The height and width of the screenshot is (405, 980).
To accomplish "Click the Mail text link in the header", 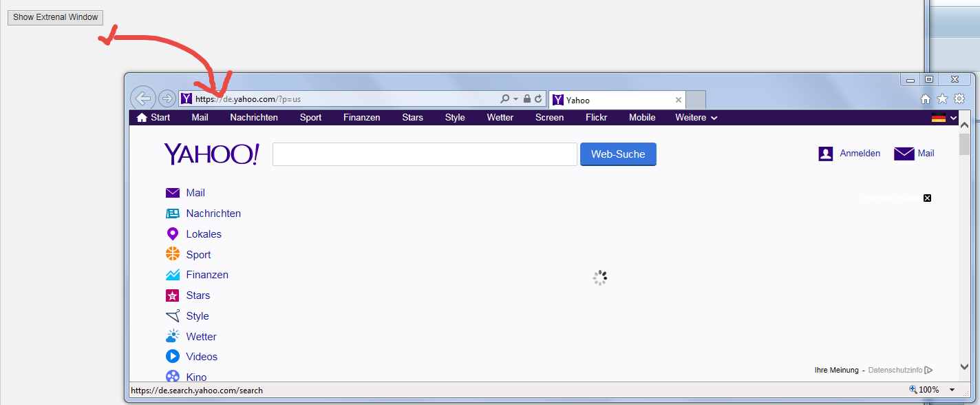I will point(926,154).
